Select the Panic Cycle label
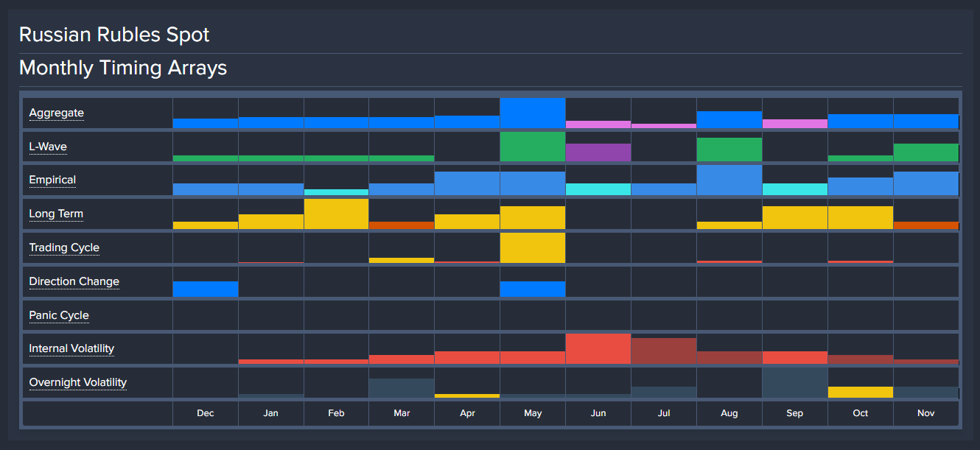The height and width of the screenshot is (450, 980). tap(59, 315)
